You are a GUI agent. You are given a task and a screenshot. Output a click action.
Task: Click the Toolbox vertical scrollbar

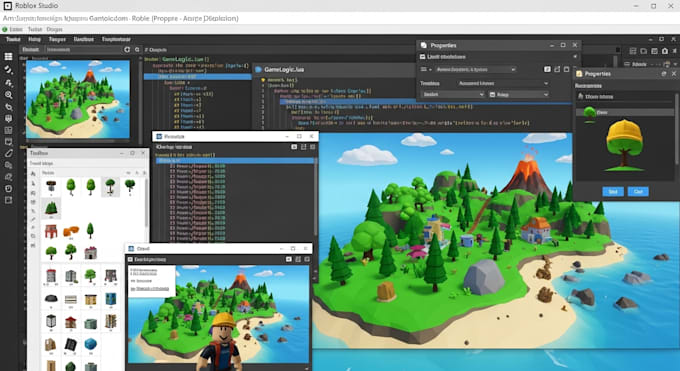[x=147, y=202]
